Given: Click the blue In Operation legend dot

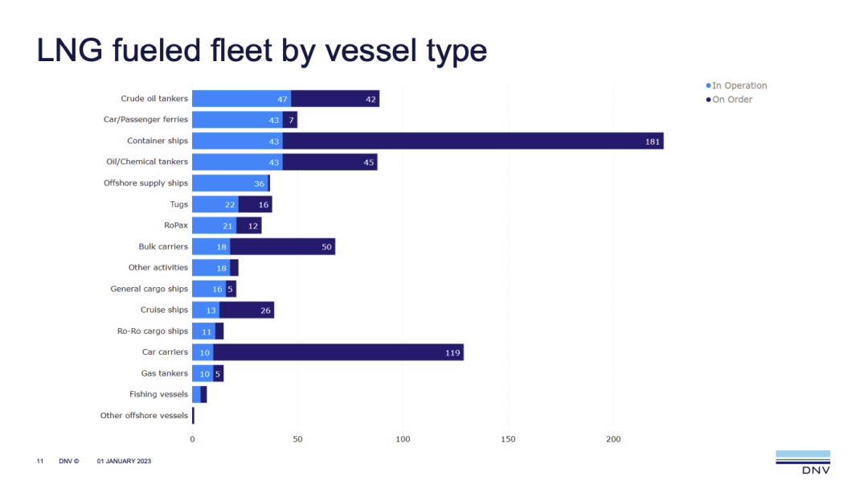Looking at the screenshot, I should click(708, 86).
